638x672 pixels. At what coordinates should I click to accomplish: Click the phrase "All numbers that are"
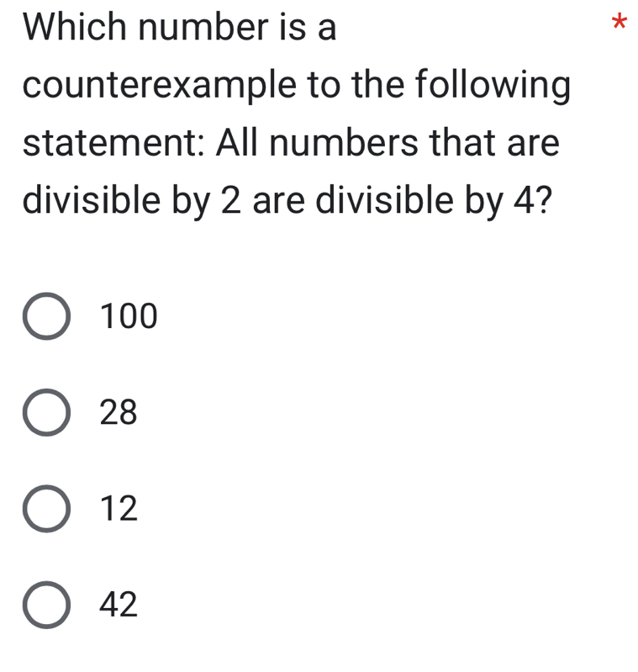tap(388, 143)
